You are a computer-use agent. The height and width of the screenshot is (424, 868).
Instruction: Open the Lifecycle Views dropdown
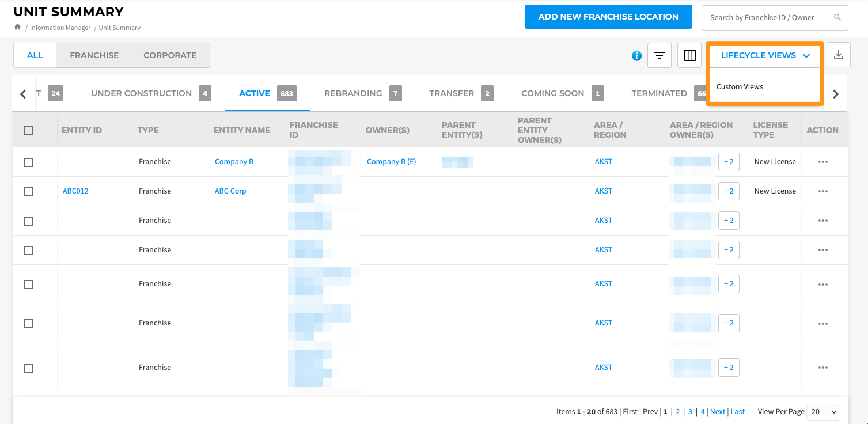[x=764, y=55]
